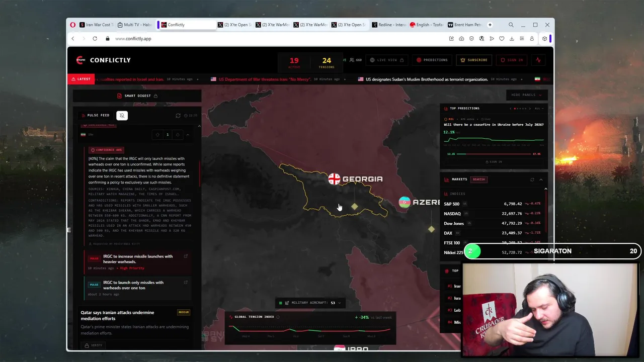Click the Sign In header button
Viewport: 644px width, 362px height.
tap(512, 60)
